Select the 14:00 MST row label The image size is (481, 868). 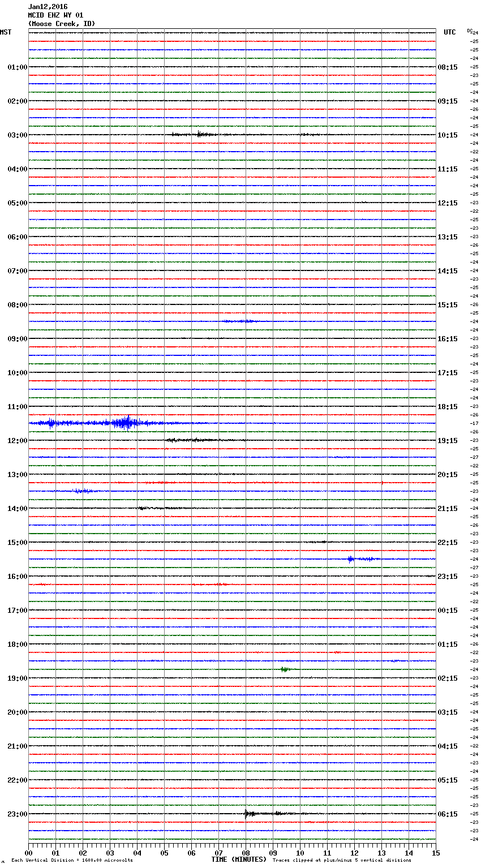18,509
